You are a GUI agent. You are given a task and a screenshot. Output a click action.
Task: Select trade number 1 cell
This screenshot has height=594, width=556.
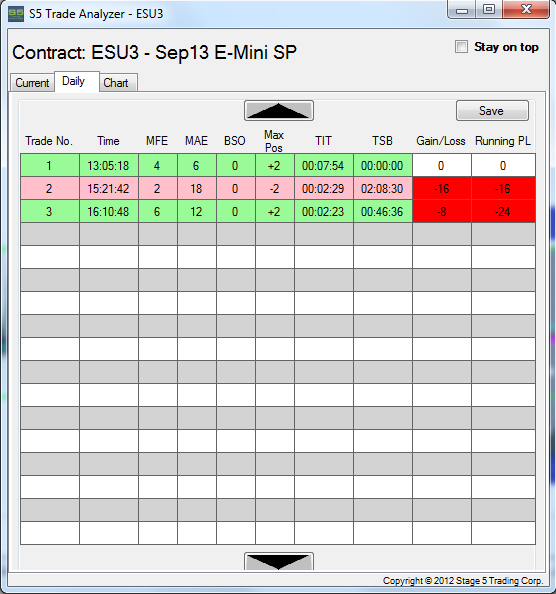50,166
